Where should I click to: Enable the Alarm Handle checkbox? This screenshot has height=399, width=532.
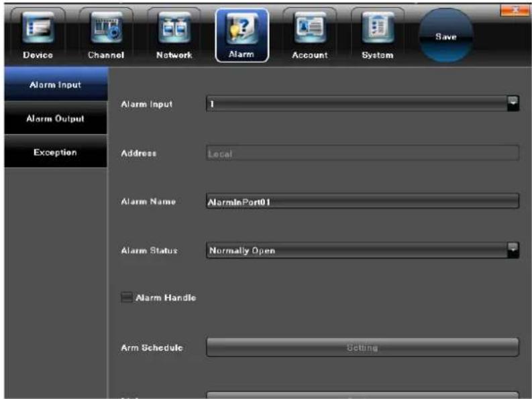pyautogui.click(x=127, y=297)
